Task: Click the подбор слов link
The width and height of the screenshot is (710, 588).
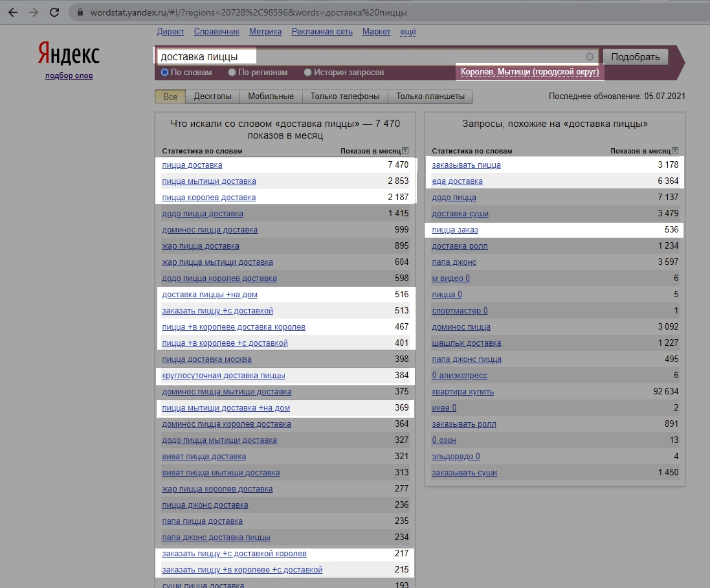Action: pos(69,76)
